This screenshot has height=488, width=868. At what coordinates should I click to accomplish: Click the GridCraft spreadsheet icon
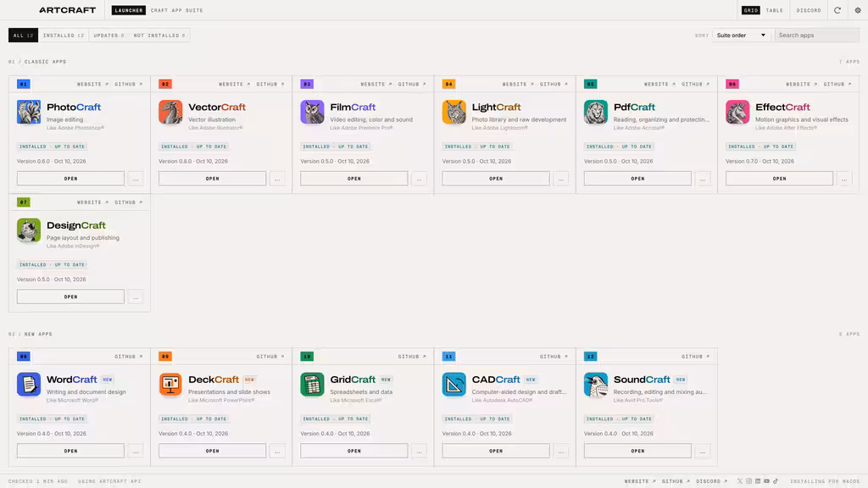click(312, 384)
